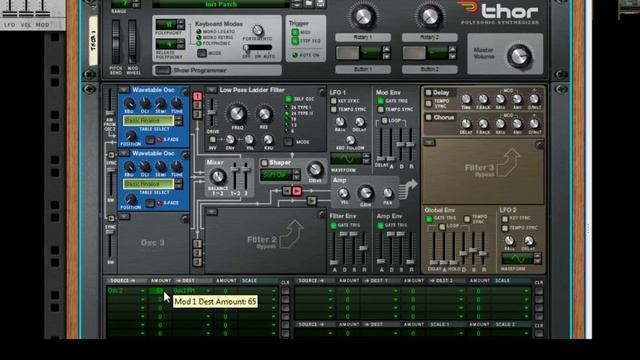This screenshot has width=640, height=360.
Task: Click the Rotary 2 knob
Action: (429, 16)
